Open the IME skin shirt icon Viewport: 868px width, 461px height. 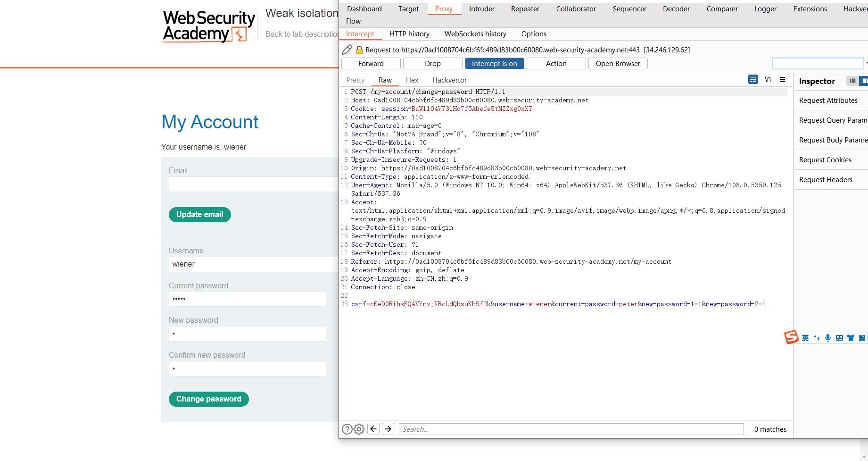click(x=851, y=338)
